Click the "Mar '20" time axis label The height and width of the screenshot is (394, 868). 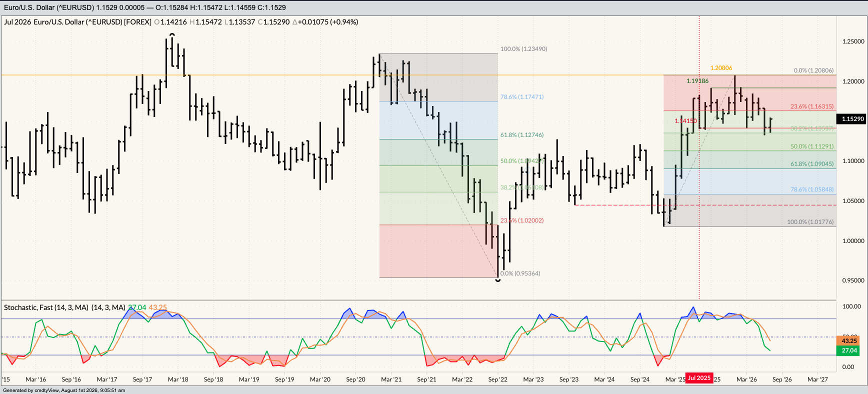pyautogui.click(x=320, y=379)
